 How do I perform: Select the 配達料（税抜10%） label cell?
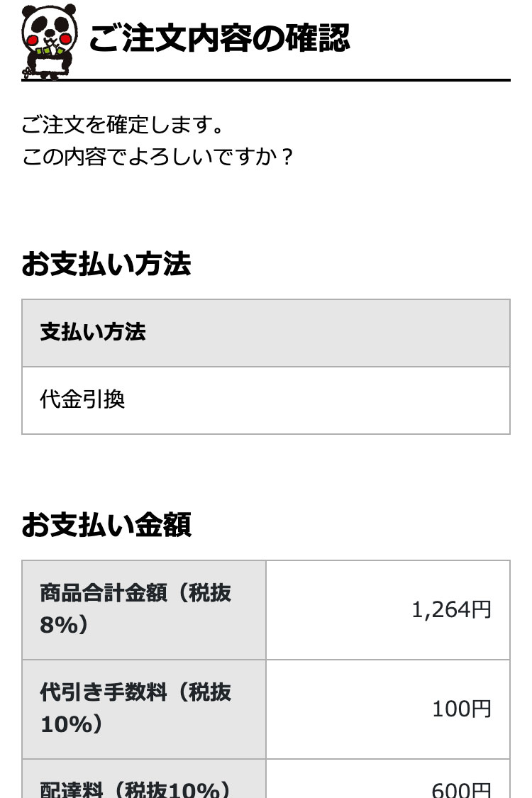(144, 779)
